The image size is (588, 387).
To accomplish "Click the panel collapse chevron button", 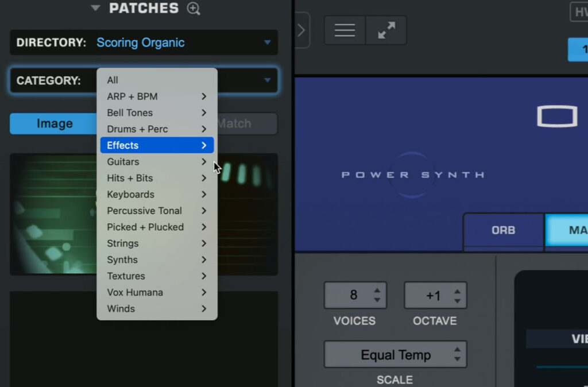I will [301, 30].
